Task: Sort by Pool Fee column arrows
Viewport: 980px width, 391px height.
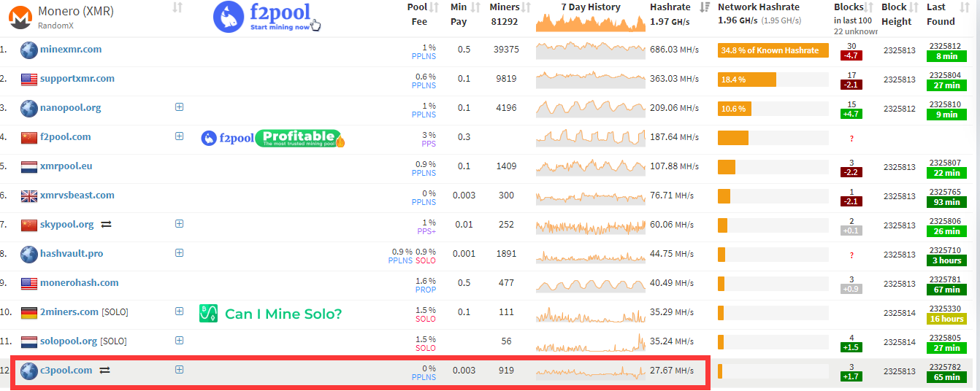Action: pos(435,8)
